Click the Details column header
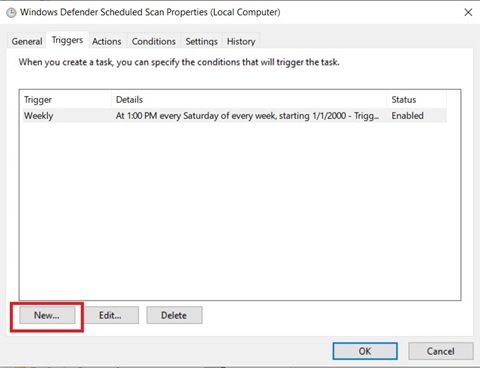480x368 pixels. click(249, 100)
